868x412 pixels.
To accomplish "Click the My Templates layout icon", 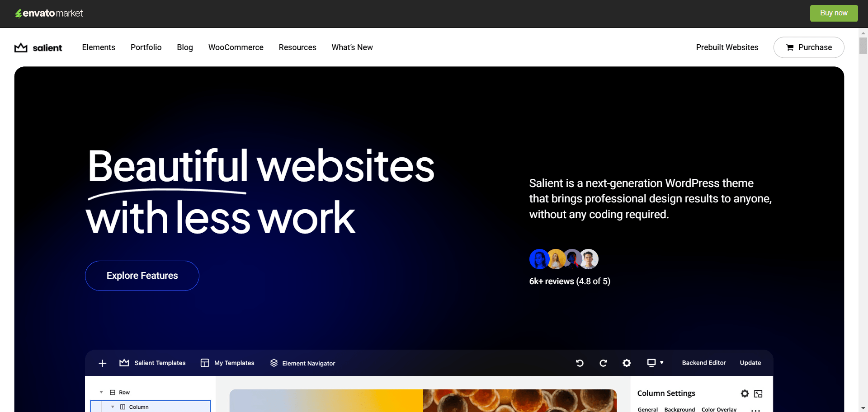I will tap(205, 363).
